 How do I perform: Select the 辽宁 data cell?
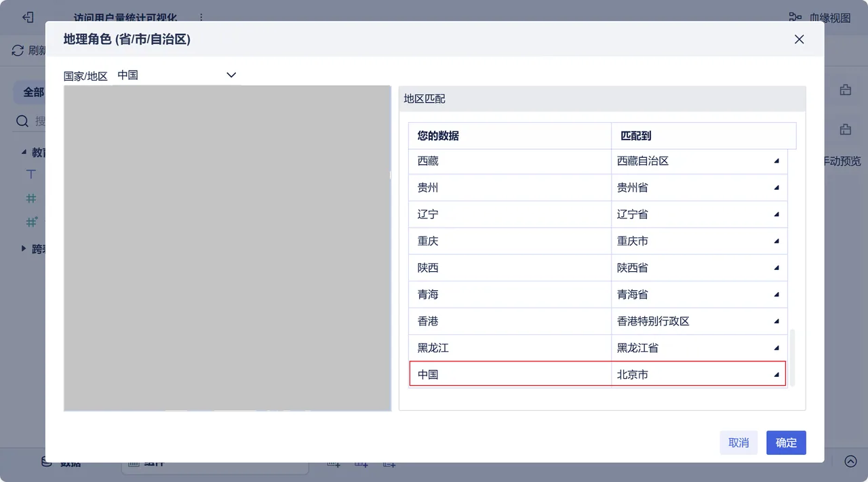(510, 214)
